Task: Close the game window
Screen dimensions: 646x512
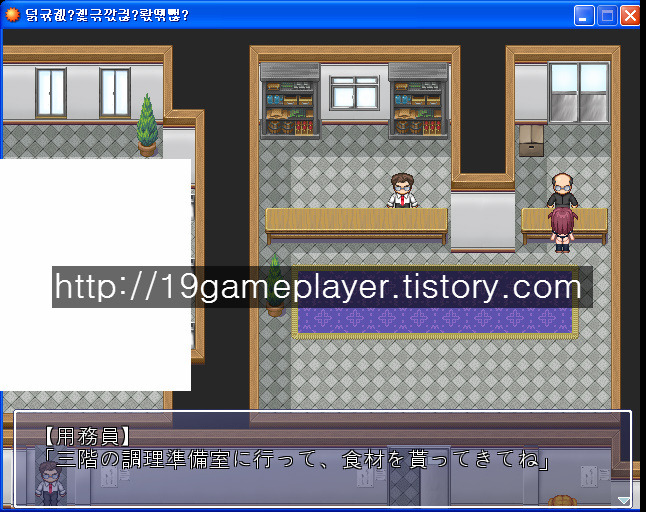Action: click(x=630, y=16)
